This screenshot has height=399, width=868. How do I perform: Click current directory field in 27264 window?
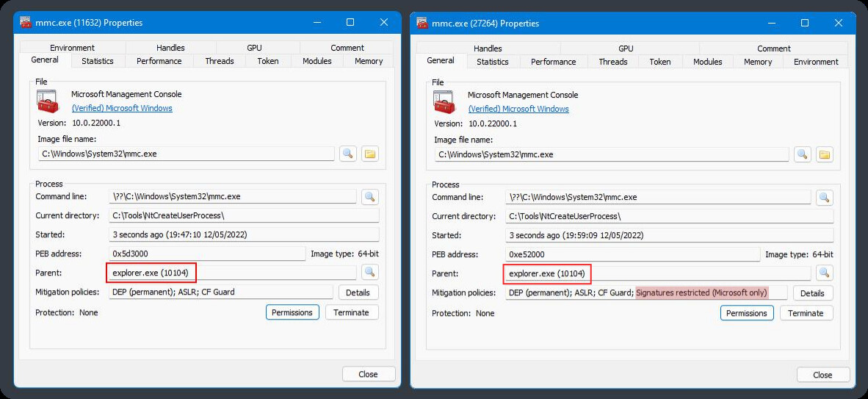669,216
